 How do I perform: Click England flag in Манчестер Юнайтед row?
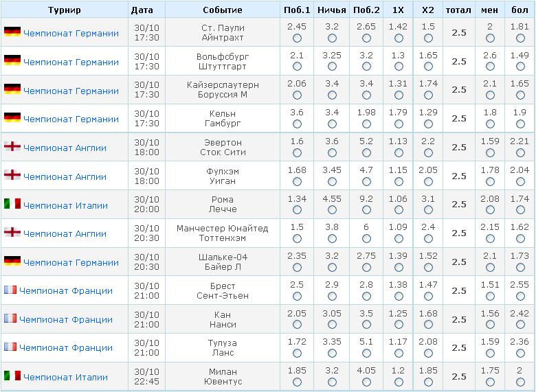pyautogui.click(x=12, y=232)
